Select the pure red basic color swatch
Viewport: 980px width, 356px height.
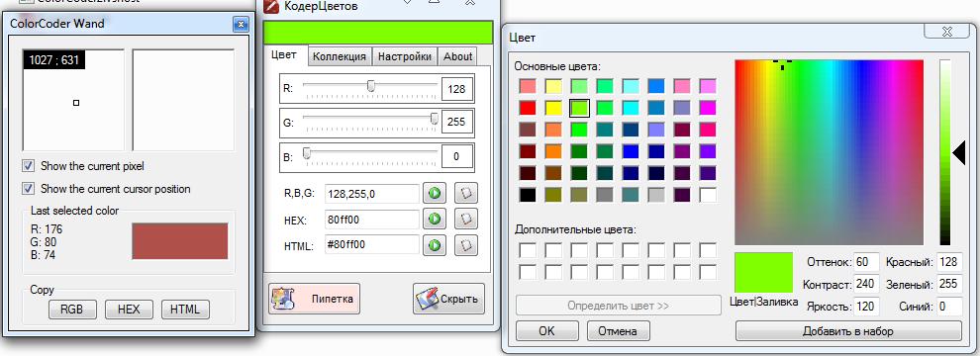coord(529,108)
